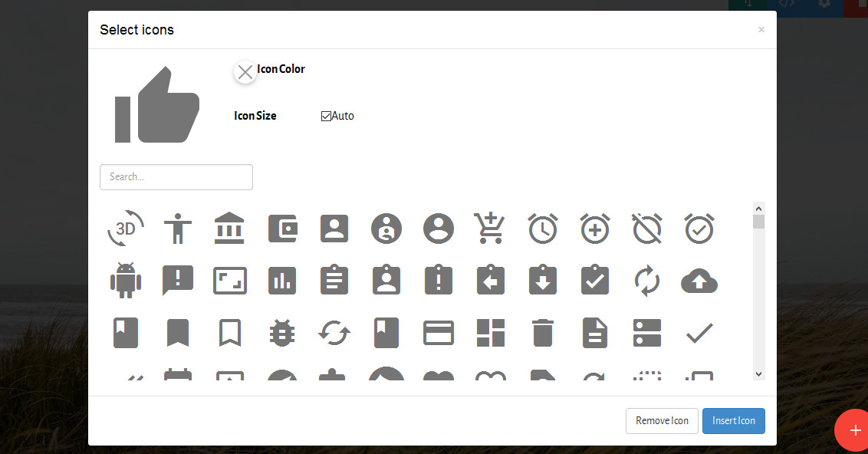Screen dimensions: 868x454
Task: Open the Icon Color picker swatch
Action: pos(245,72)
